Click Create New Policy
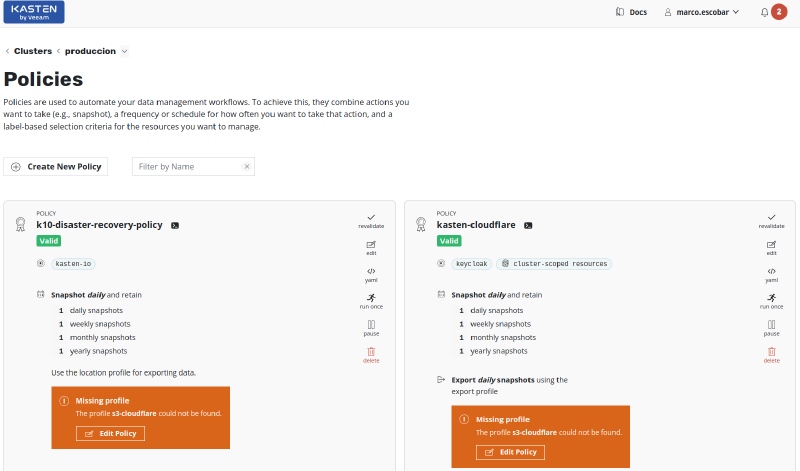The height and width of the screenshot is (471, 800). pos(56,166)
